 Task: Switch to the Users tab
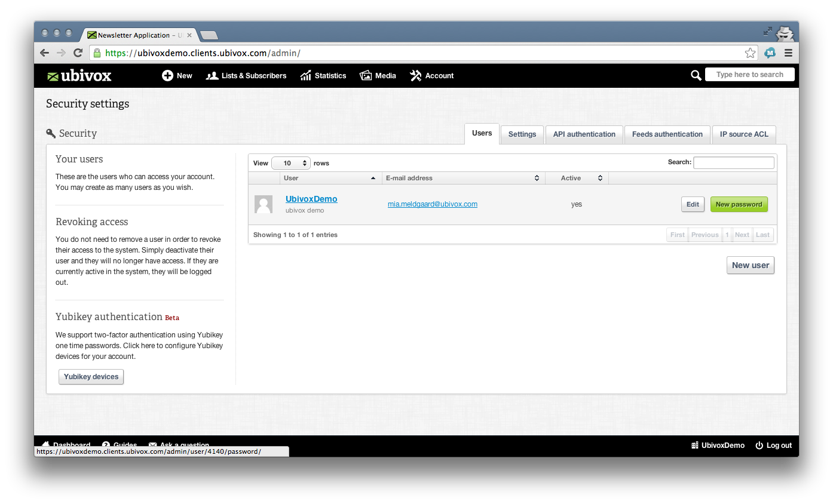(x=482, y=134)
